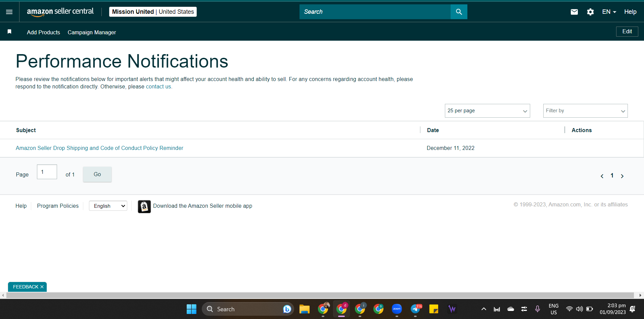
Task: Open the EN language dropdown
Action: tap(609, 12)
